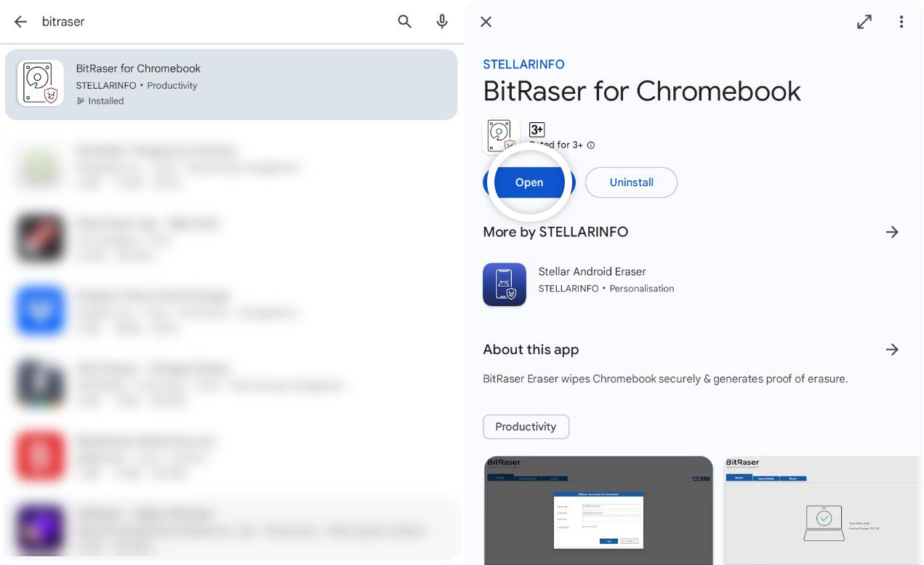
Task: Select the Productivity category chip
Action: [526, 427]
